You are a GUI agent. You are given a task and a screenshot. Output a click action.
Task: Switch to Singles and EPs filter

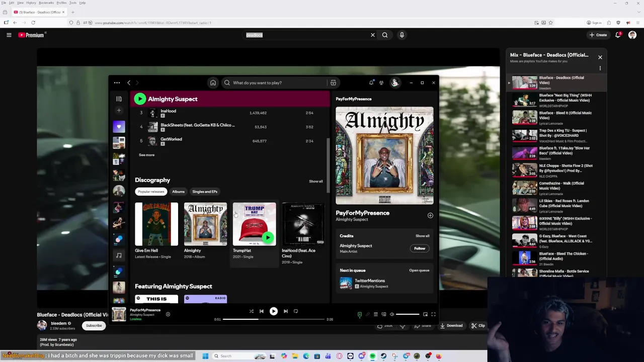click(x=205, y=192)
